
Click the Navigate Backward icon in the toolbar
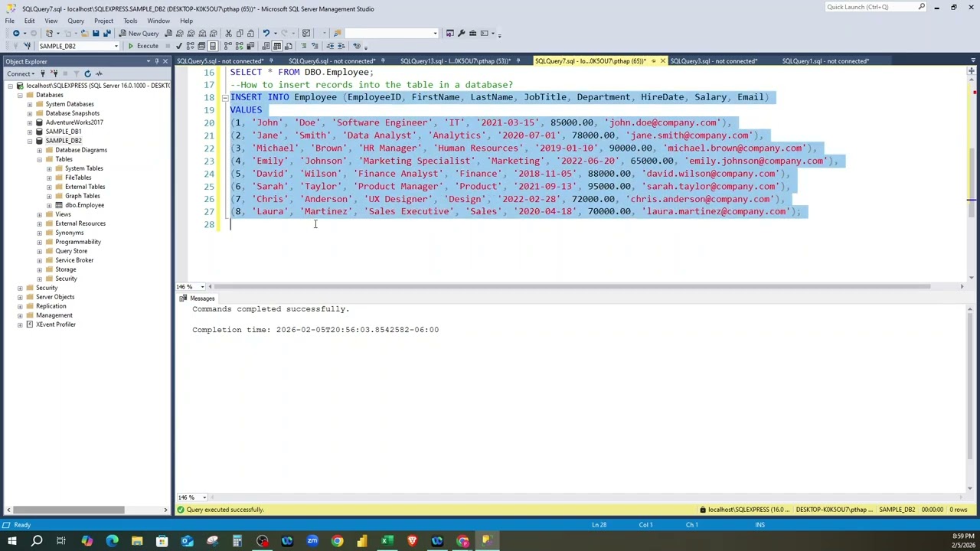[x=16, y=33]
